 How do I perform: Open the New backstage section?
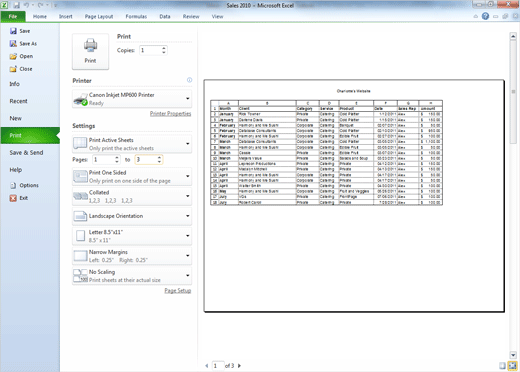point(30,118)
